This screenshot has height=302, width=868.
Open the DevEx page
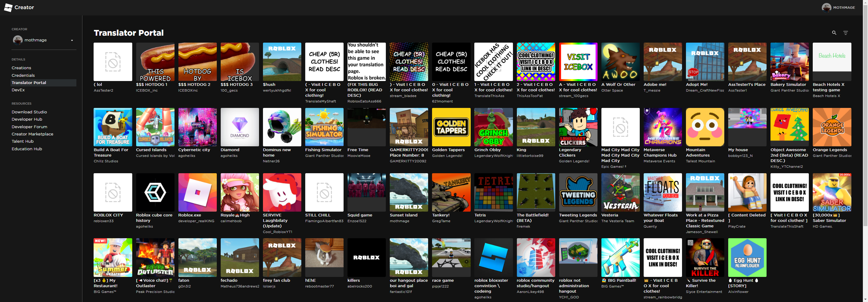tap(18, 90)
